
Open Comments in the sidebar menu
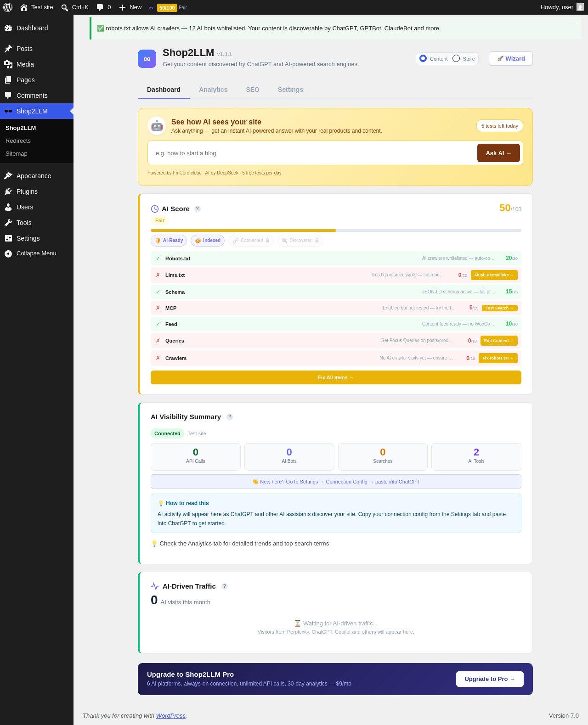pos(37,96)
